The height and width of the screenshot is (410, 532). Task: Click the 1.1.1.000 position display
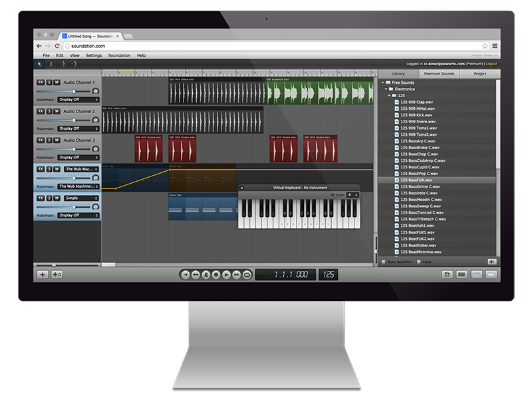pos(285,274)
